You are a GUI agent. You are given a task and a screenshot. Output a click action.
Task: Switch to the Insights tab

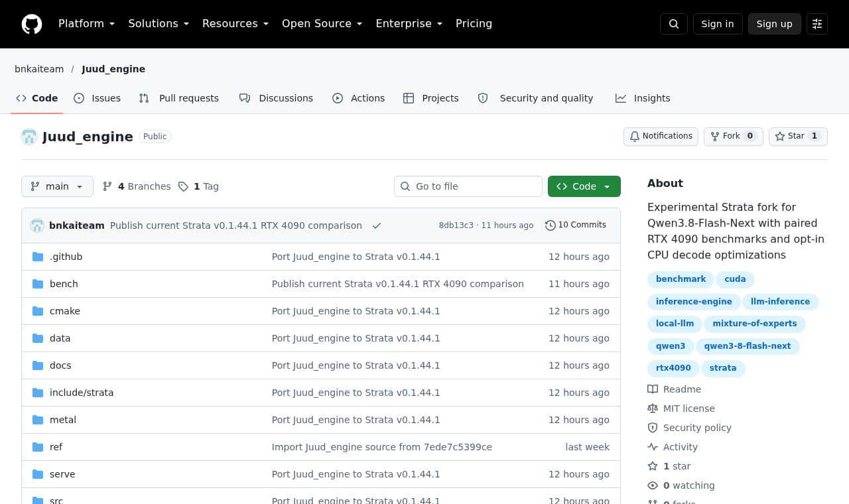pos(643,98)
